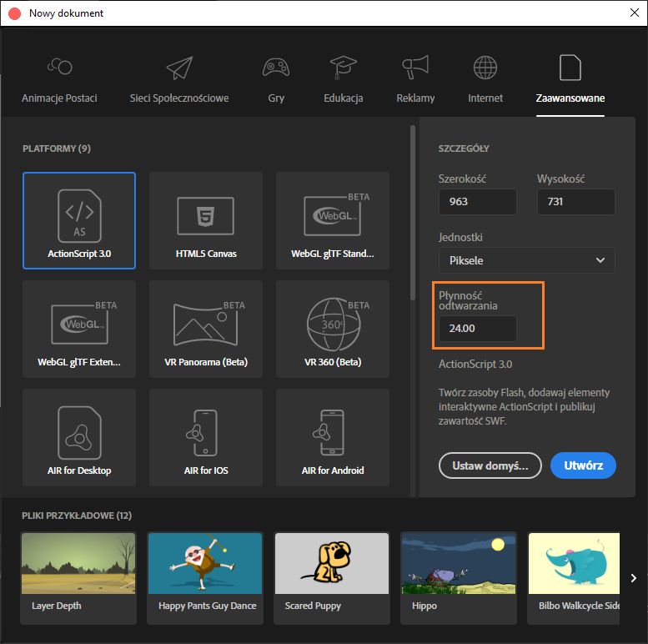Image resolution: width=648 pixels, height=644 pixels.
Task: Open the Jednostki Piksele dropdown
Action: (x=526, y=260)
